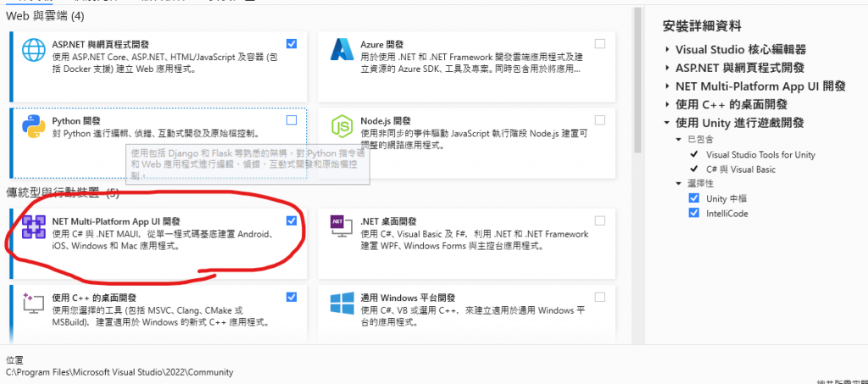Expand ASP.NET 與網頁程式開發 install details
Screen dimensions: 868x384
[668, 68]
